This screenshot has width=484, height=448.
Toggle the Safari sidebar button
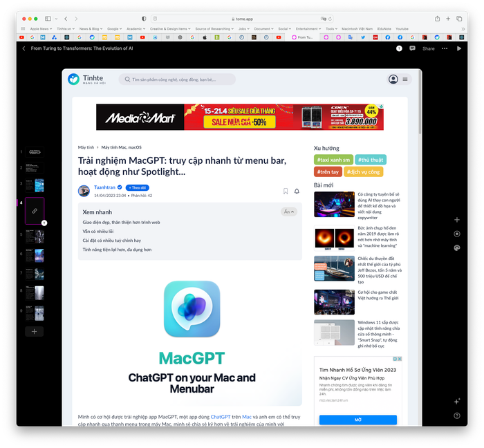point(48,19)
